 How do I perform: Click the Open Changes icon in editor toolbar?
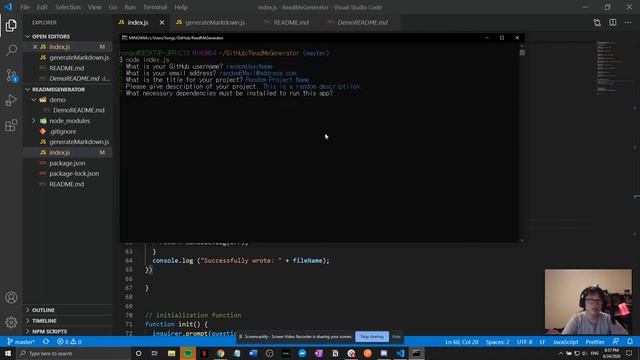click(597, 22)
